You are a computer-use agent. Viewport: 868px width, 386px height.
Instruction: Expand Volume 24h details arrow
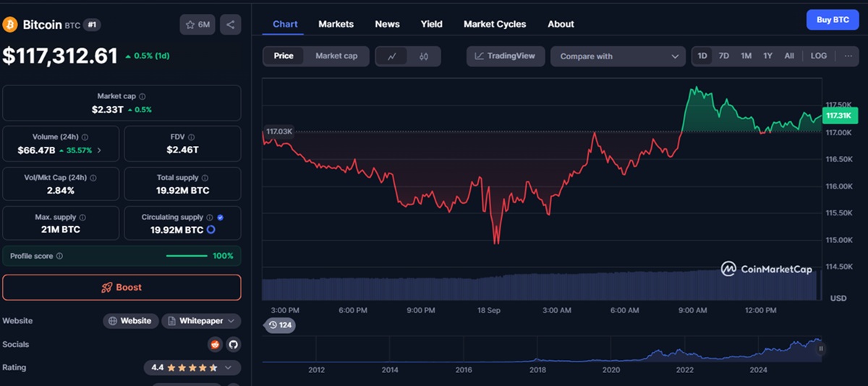tap(99, 150)
